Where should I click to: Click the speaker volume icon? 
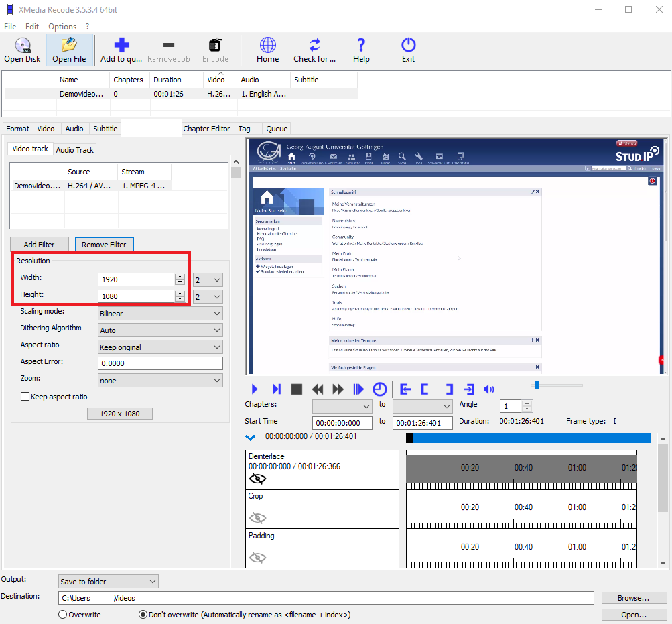(x=489, y=389)
